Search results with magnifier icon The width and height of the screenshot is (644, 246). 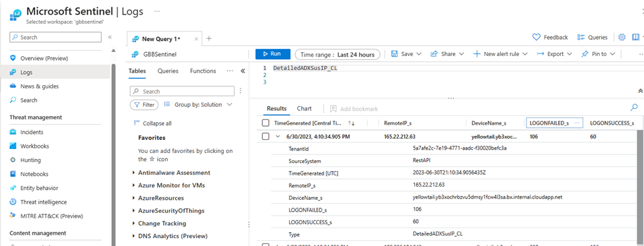(634, 108)
